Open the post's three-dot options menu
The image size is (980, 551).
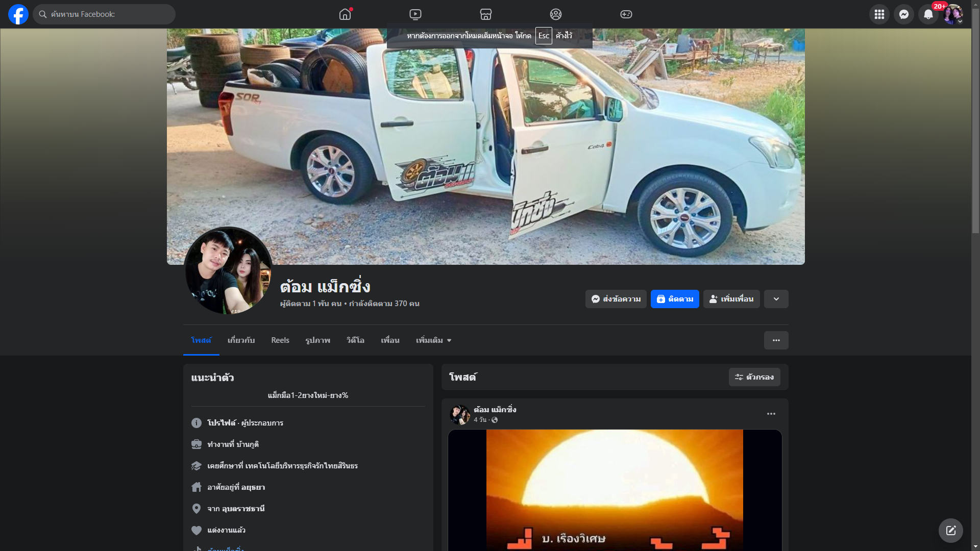pos(771,414)
